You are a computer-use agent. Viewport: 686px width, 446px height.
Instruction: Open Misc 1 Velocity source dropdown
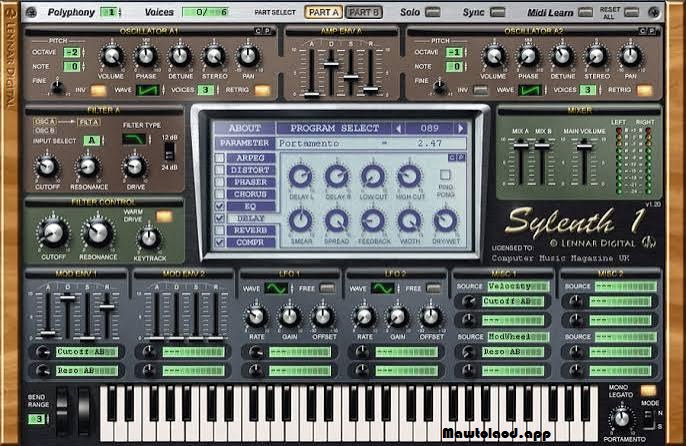coord(518,286)
